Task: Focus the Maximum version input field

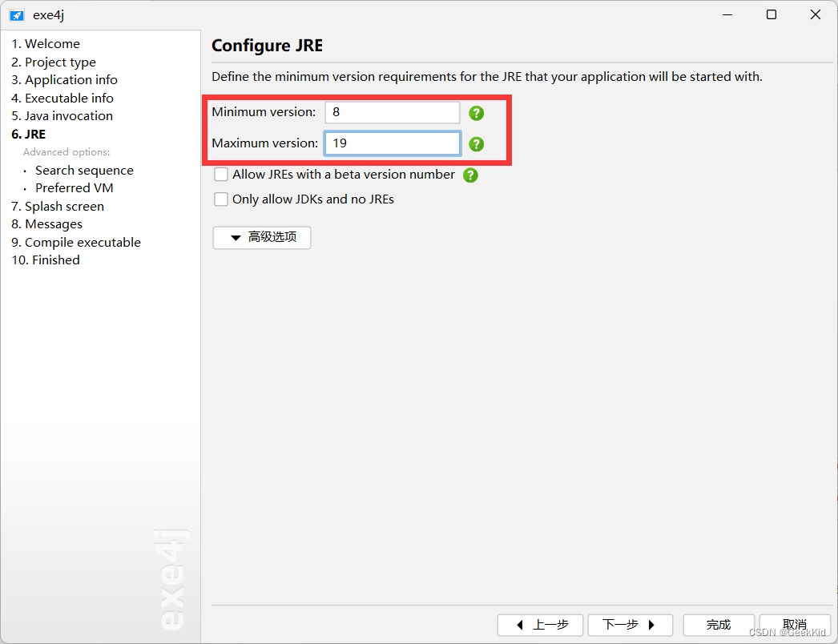Action: click(x=393, y=143)
